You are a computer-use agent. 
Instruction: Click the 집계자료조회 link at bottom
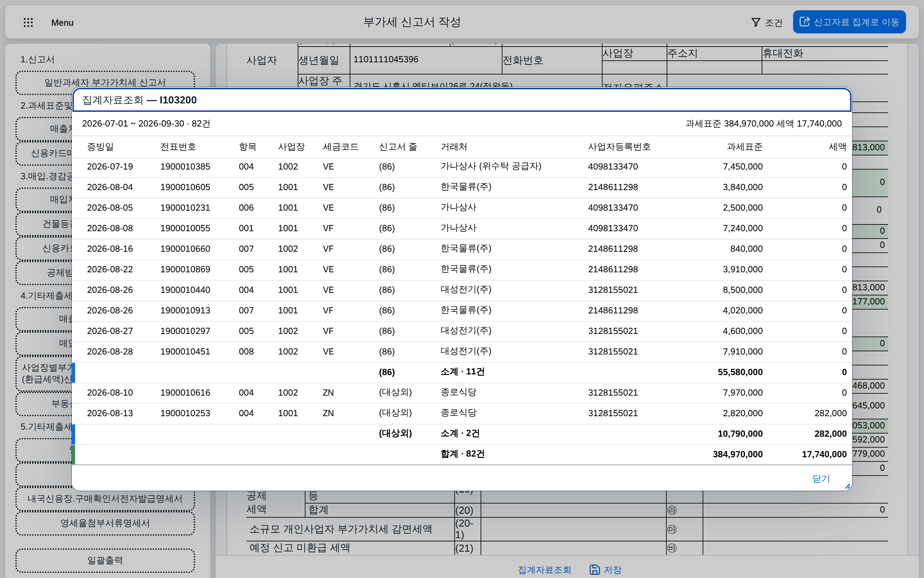click(544, 570)
